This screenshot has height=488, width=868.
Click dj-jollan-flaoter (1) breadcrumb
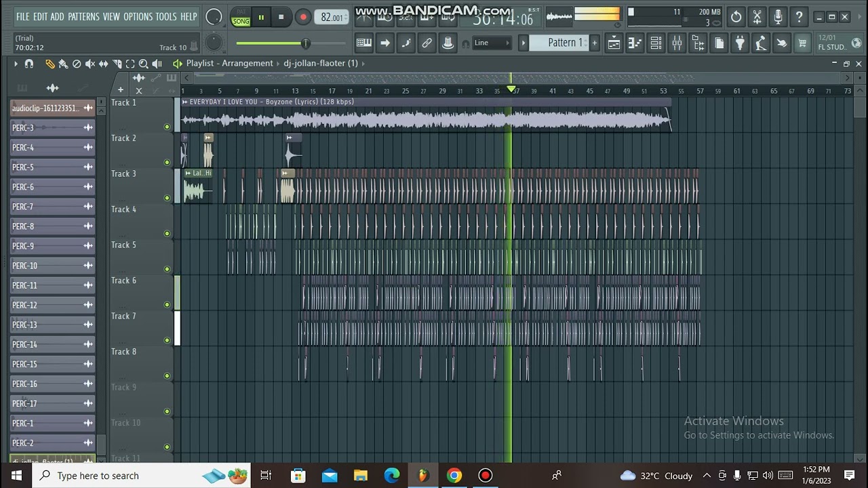[321, 63]
